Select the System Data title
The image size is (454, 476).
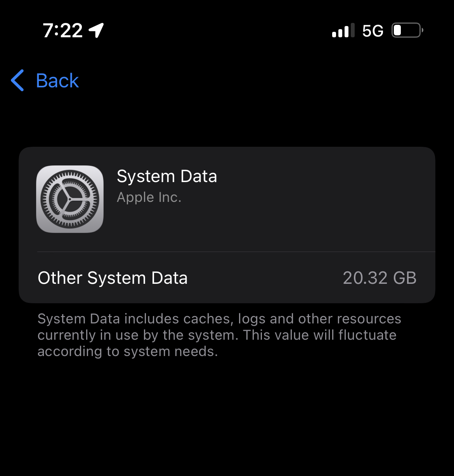click(167, 176)
